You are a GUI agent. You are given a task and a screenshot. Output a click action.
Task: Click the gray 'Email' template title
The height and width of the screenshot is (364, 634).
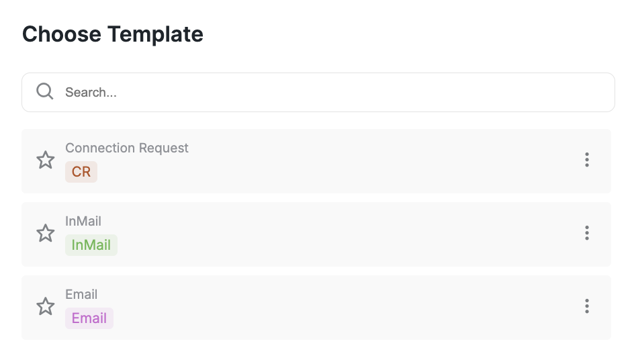(81, 294)
